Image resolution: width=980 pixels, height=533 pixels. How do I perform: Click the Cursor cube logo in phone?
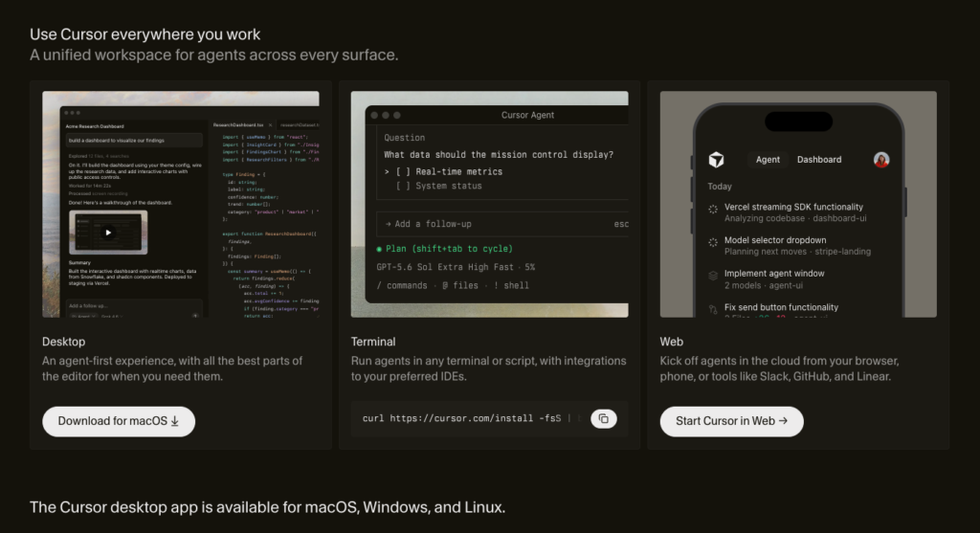(716, 160)
